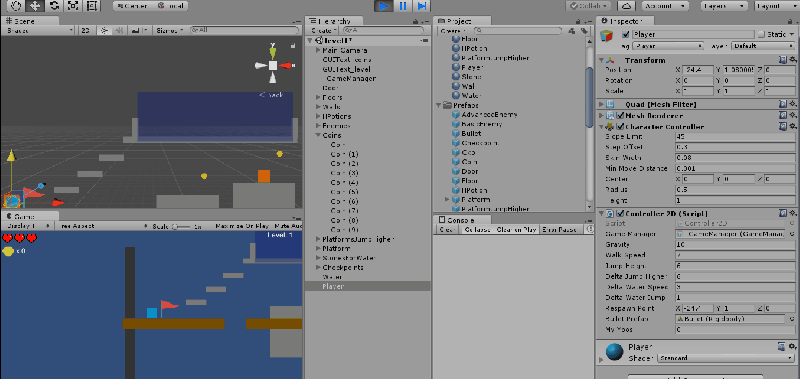The height and width of the screenshot is (379, 800).
Task: Click the Pause button
Action: tap(403, 6)
